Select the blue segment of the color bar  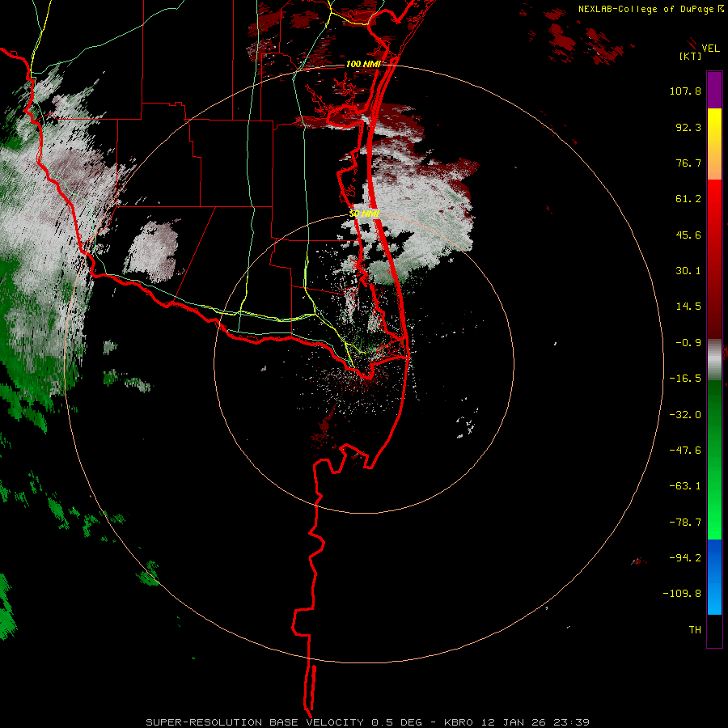click(714, 577)
